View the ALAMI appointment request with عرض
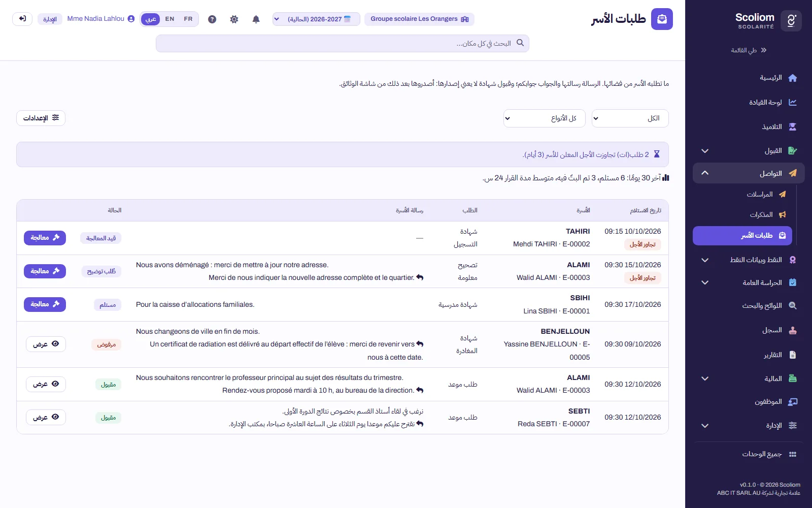Viewport: 812px width, 508px height. [46, 384]
